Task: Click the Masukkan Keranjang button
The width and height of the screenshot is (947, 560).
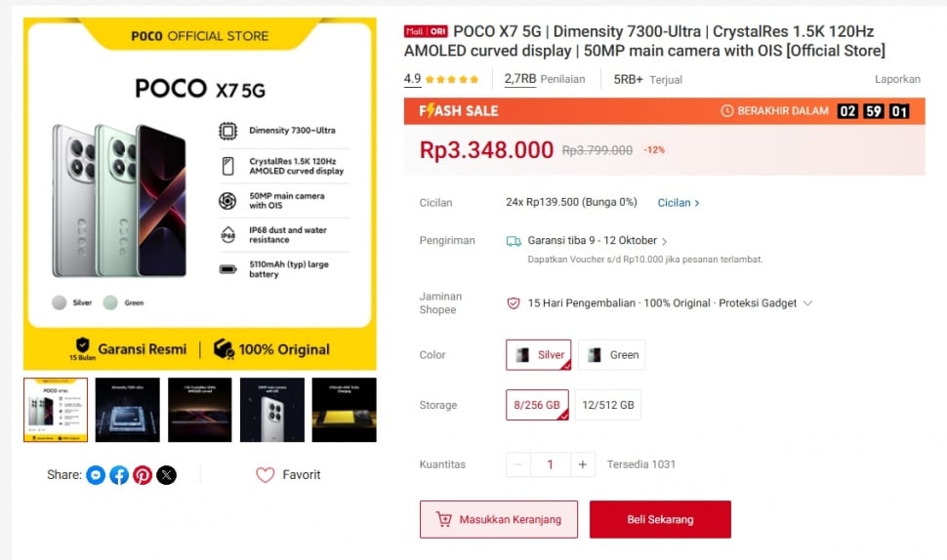Action: click(499, 520)
